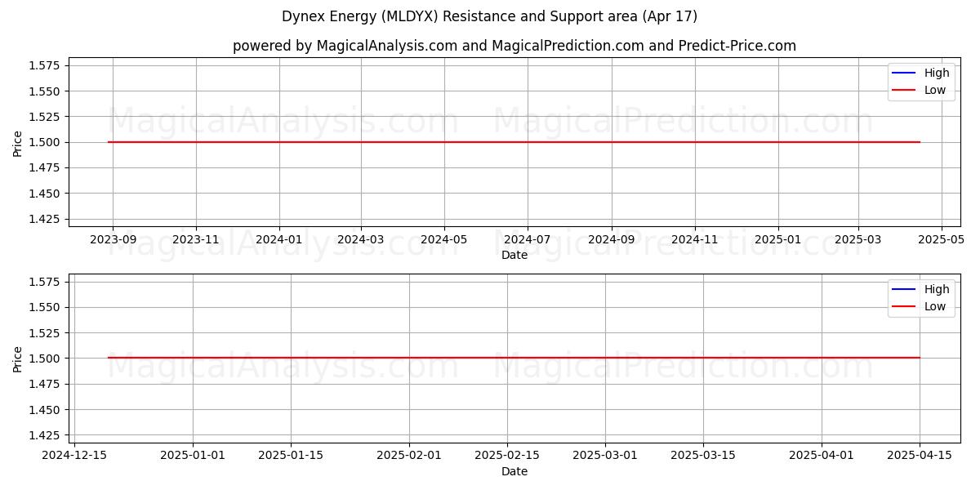Click the '2025-03-15' date label on the bottom chart
The height and width of the screenshot is (490, 980).
pyautogui.click(x=703, y=456)
